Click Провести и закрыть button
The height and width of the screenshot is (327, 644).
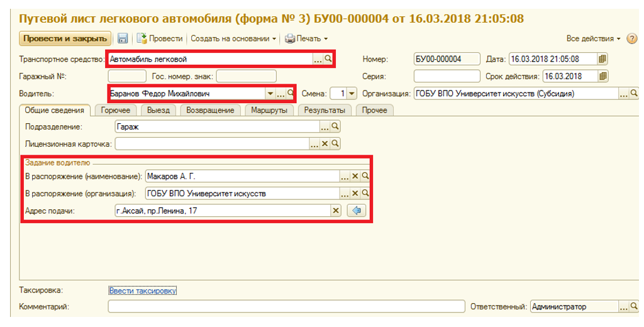coord(65,38)
